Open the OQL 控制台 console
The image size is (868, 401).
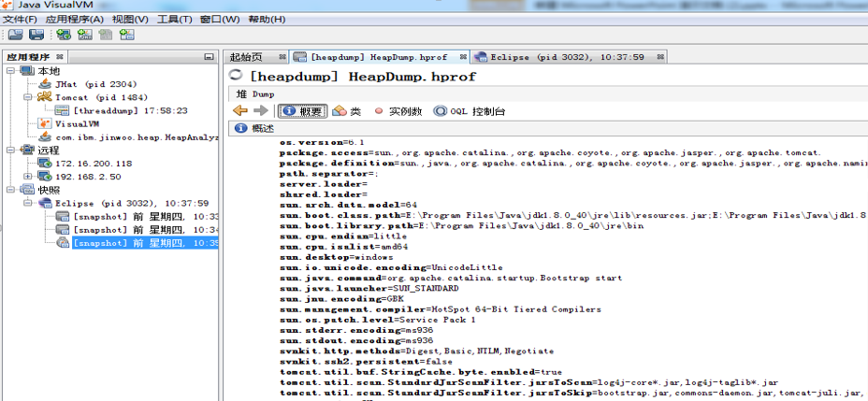[x=469, y=111]
